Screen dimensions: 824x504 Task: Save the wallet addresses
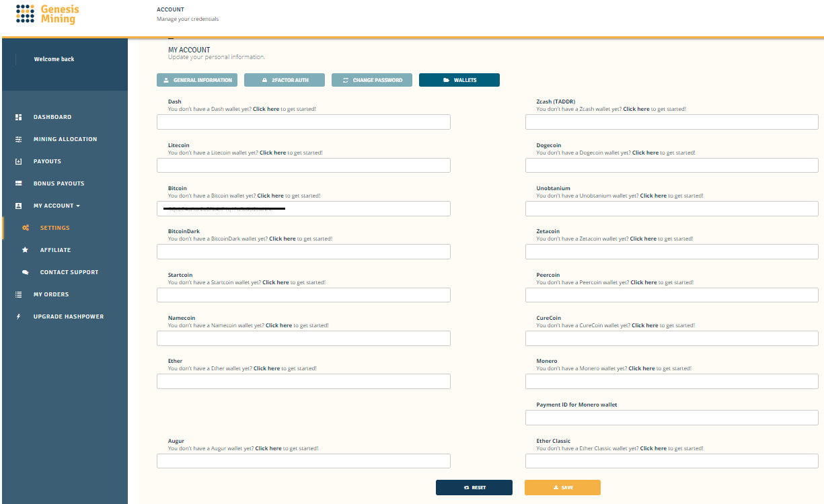tap(562, 487)
